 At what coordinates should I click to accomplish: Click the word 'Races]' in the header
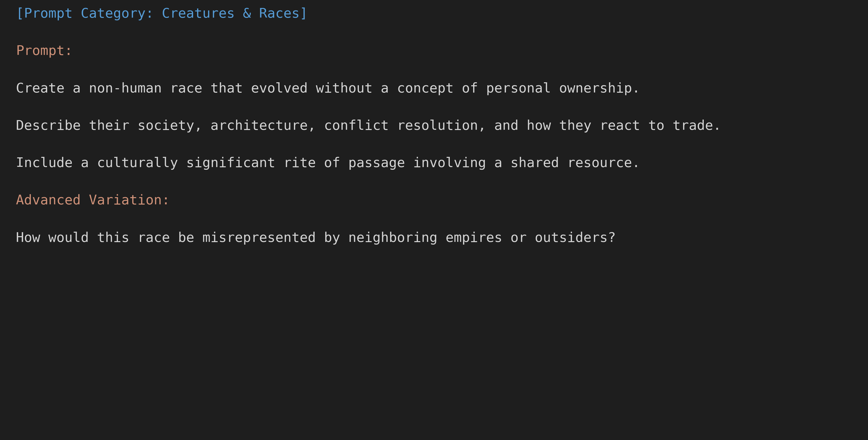tap(283, 13)
